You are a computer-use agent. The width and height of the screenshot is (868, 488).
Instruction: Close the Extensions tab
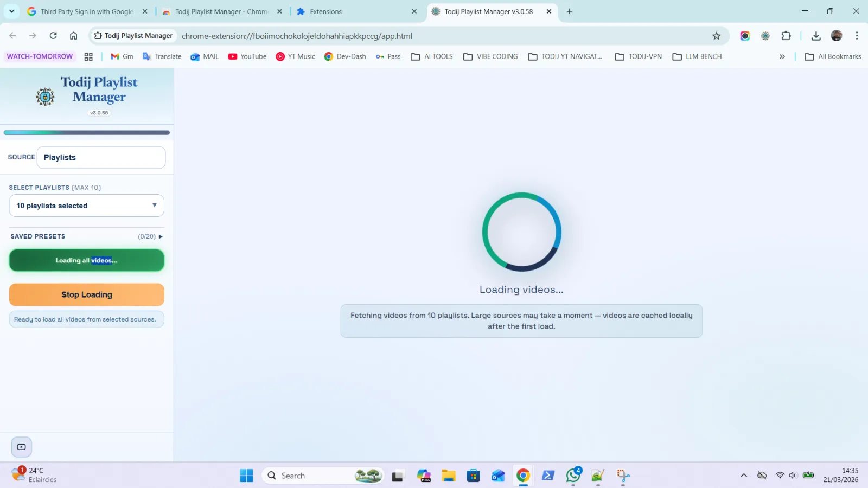414,11
